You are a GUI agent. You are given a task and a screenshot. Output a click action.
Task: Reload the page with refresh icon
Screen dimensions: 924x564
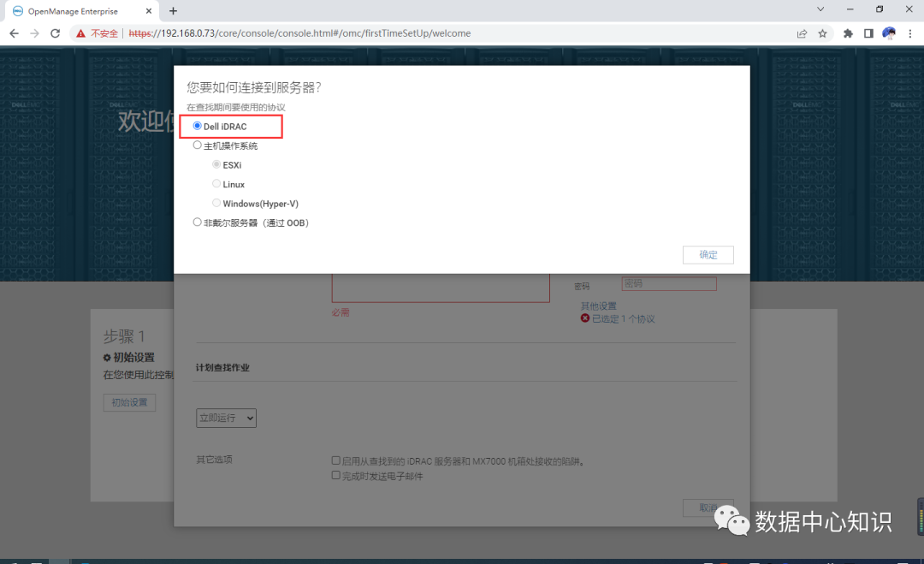[x=55, y=33]
